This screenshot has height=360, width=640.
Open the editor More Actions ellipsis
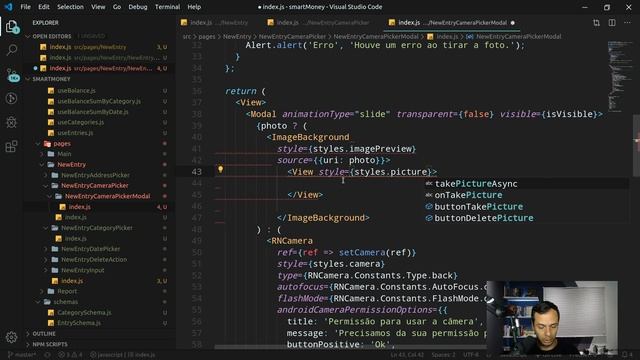tap(627, 23)
